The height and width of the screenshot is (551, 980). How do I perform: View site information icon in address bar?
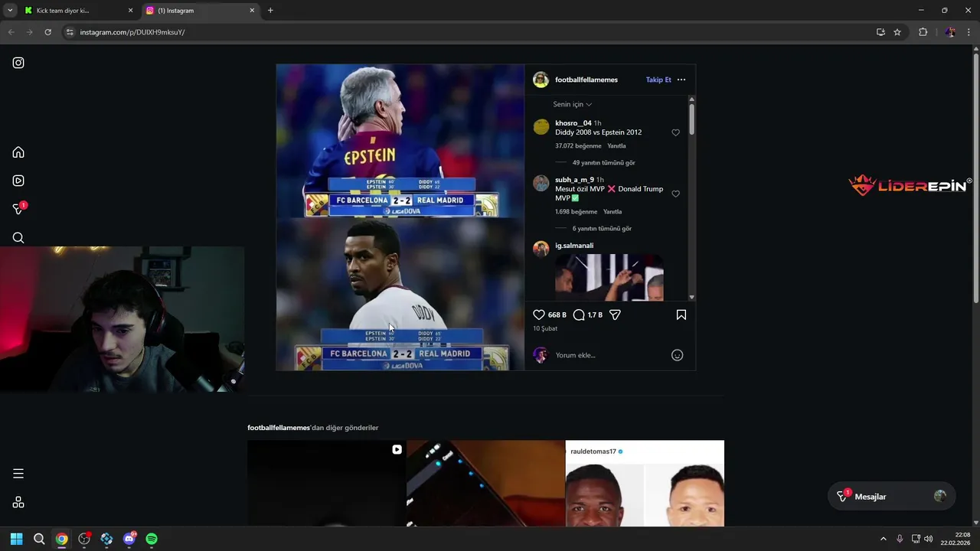point(69,32)
